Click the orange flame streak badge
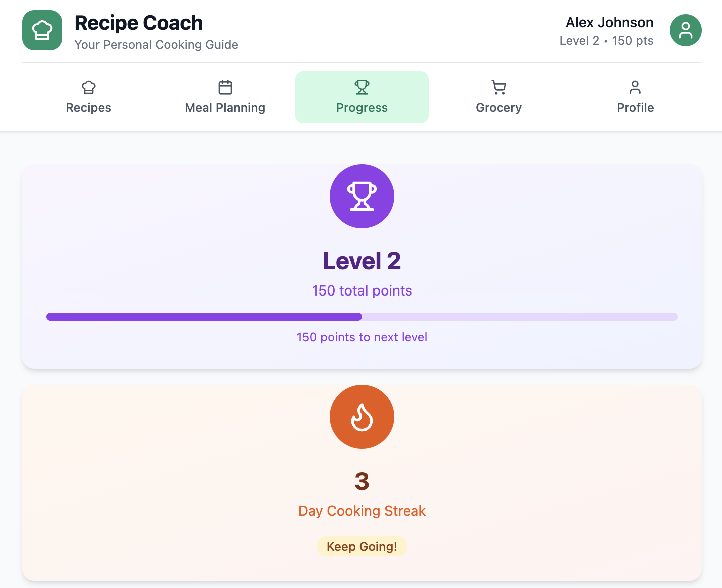 pyautogui.click(x=362, y=417)
